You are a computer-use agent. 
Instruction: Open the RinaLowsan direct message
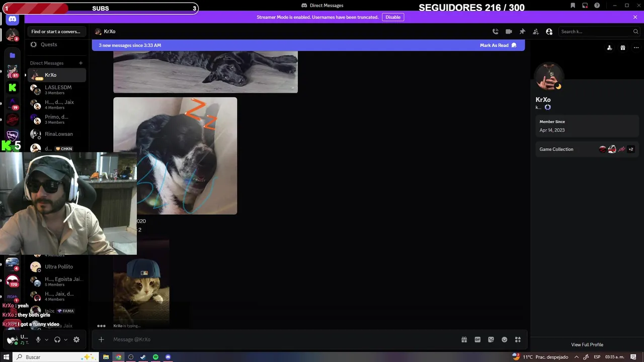point(56,134)
